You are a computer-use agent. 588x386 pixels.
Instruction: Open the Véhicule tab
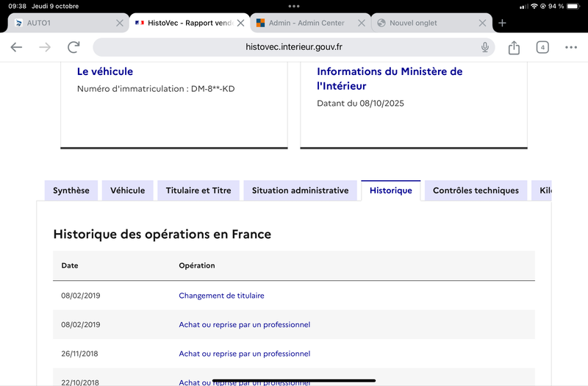click(127, 190)
